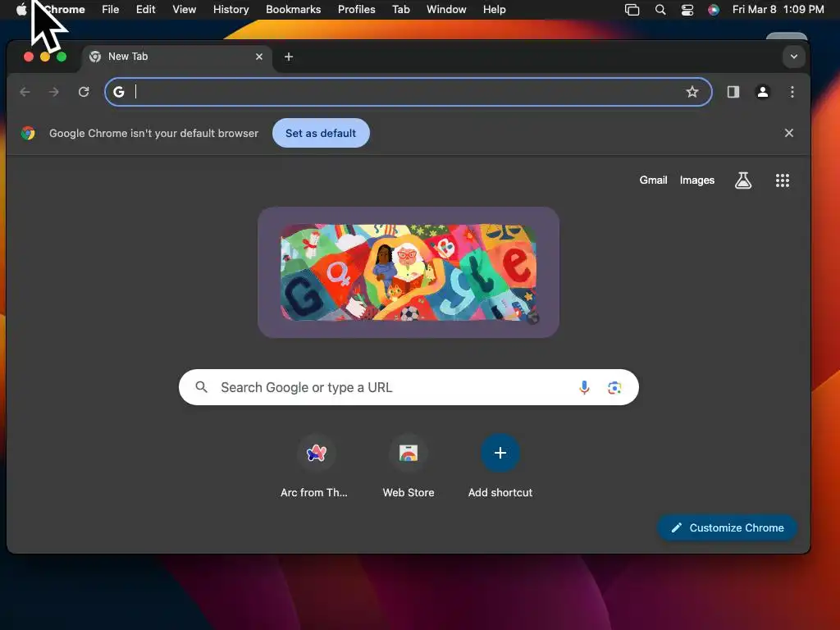
Task: Open the profile avatar icon
Action: [762, 92]
